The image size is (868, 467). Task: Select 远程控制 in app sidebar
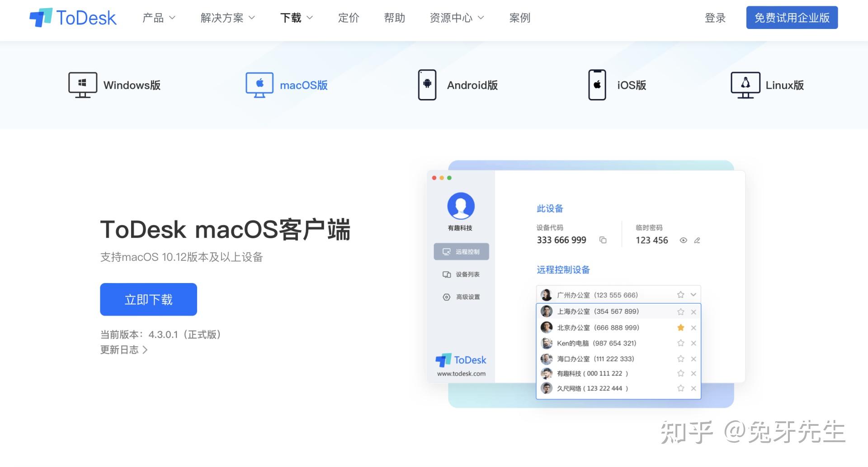coord(461,252)
